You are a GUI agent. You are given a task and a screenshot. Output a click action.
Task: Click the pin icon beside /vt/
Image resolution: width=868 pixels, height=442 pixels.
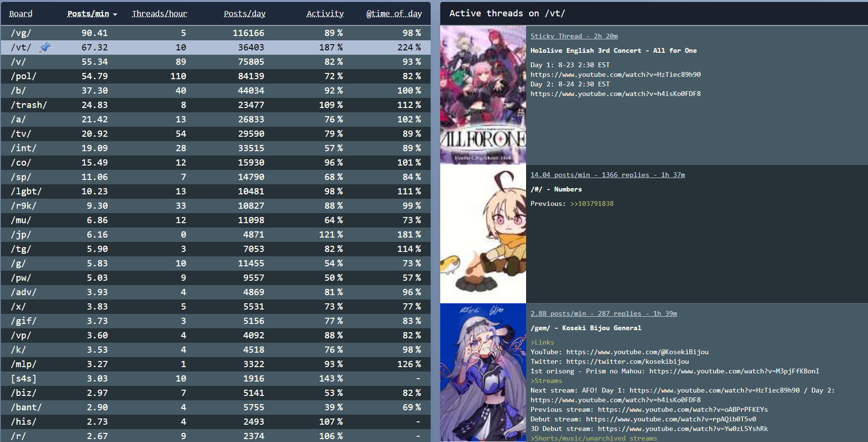click(x=45, y=47)
